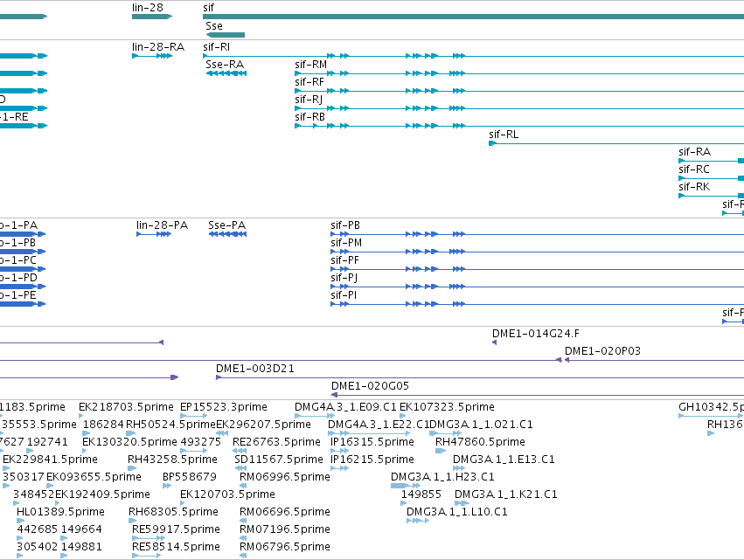Image resolution: width=744 pixels, height=560 pixels.
Task: Select cDNA DMG4A3_1.E09.C1
Action: point(345,407)
